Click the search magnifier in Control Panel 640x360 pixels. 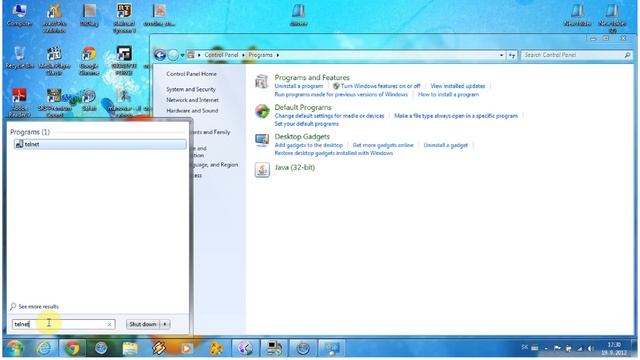point(627,55)
